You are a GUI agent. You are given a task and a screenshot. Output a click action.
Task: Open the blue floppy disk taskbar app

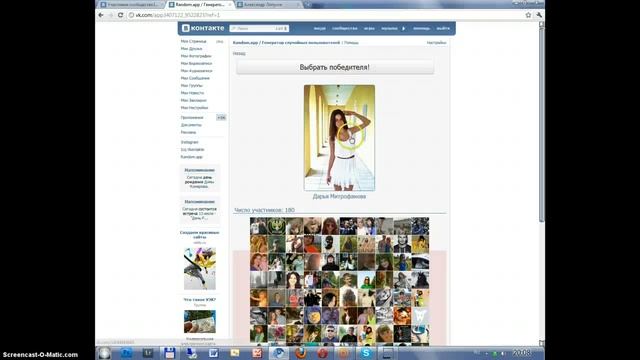pyautogui.click(x=169, y=353)
